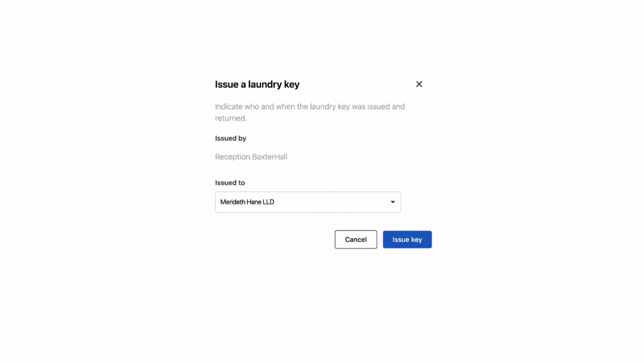
Task: Click the selected name Merideth Hane LLD
Action: tap(247, 202)
